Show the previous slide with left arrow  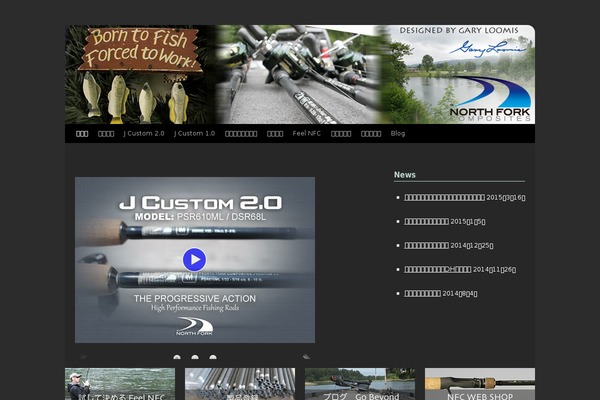(83, 357)
